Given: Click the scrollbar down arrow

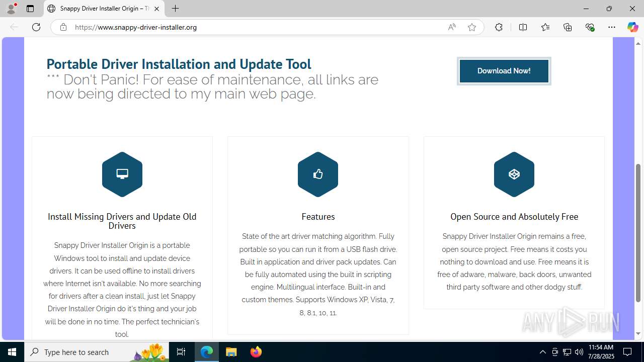Looking at the screenshot, I should [638, 334].
